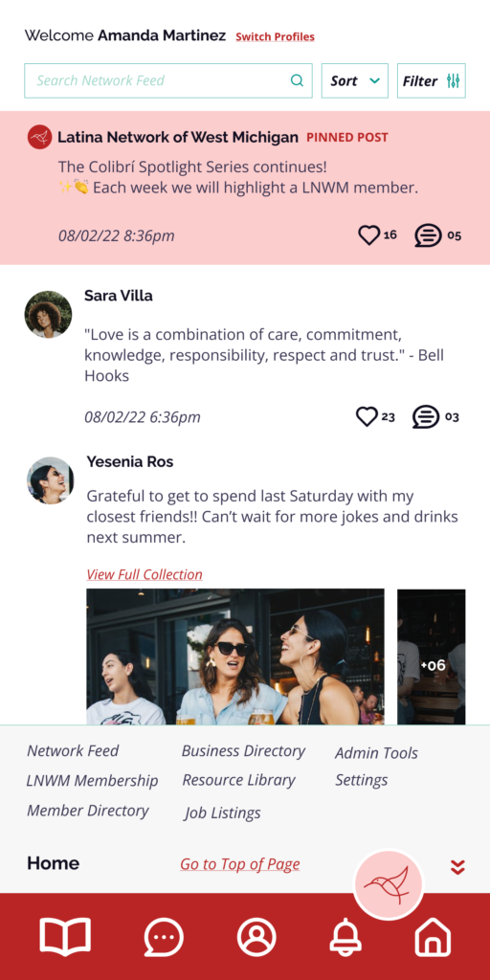
Task: Open the +06 additional photos thumbnail
Action: [432, 657]
